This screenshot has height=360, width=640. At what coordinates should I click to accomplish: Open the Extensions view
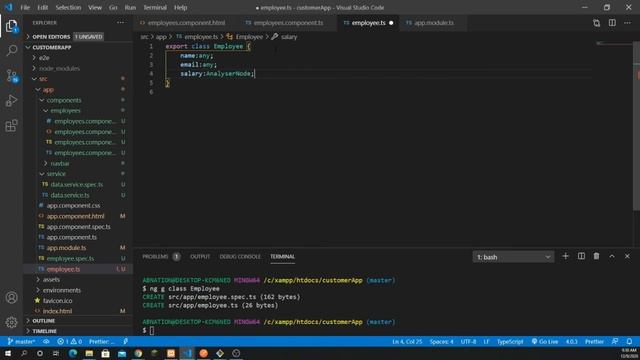(x=11, y=125)
